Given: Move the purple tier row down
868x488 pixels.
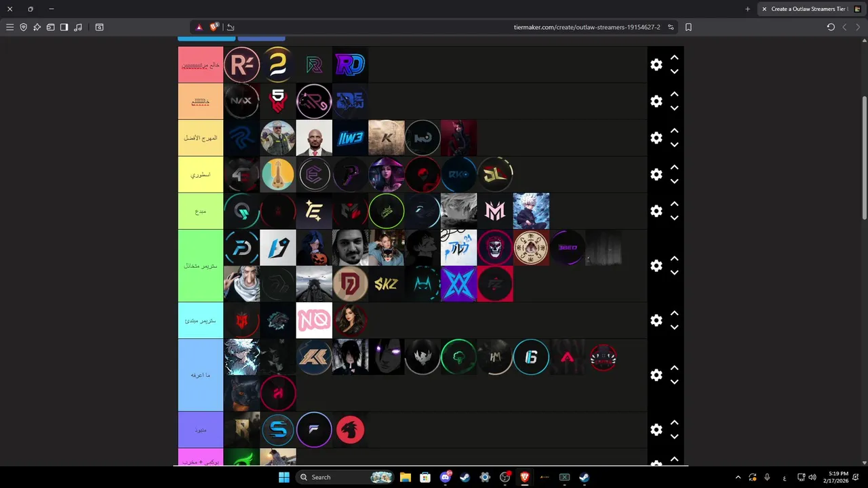Looking at the screenshot, I should pyautogui.click(x=674, y=436).
